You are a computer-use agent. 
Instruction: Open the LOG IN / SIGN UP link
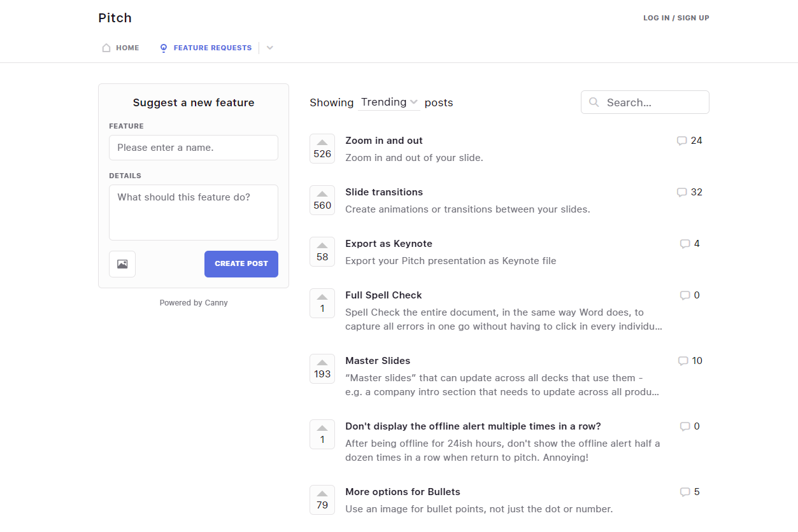click(x=676, y=17)
